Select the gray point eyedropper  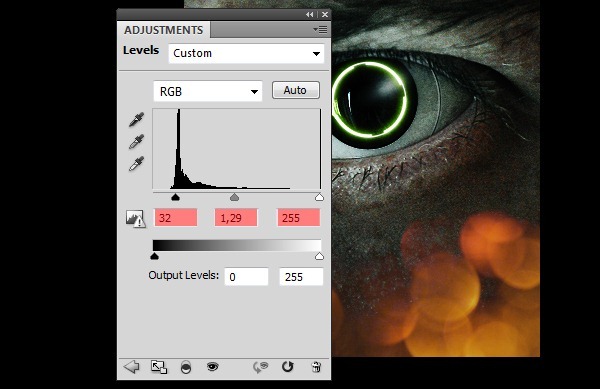click(x=137, y=142)
